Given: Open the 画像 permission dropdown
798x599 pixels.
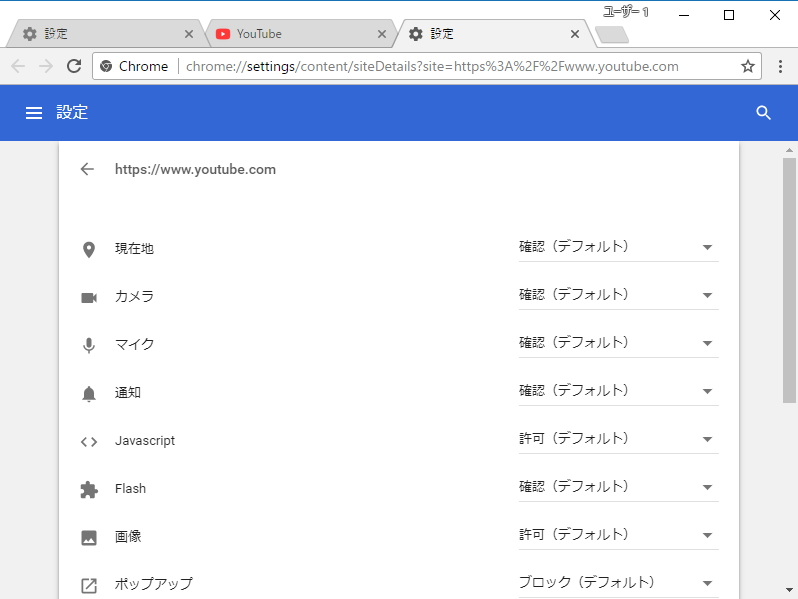Looking at the screenshot, I should (x=618, y=535).
